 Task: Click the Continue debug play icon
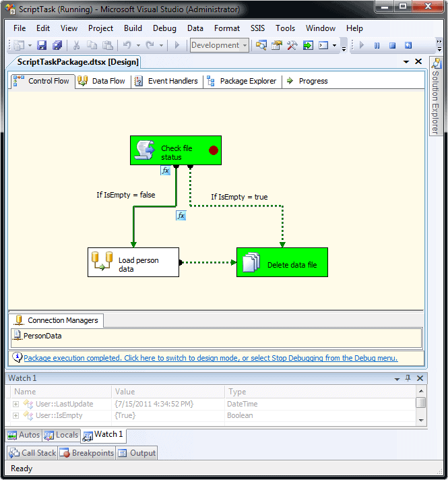[x=362, y=45]
